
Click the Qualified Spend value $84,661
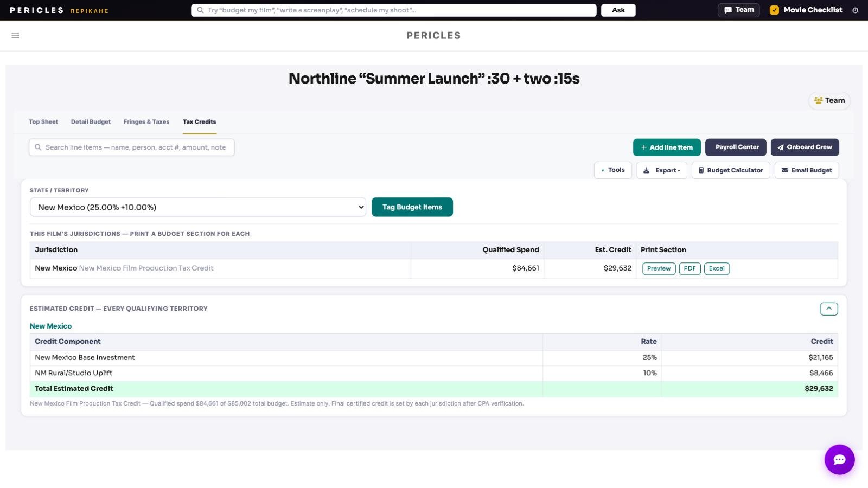pos(526,268)
